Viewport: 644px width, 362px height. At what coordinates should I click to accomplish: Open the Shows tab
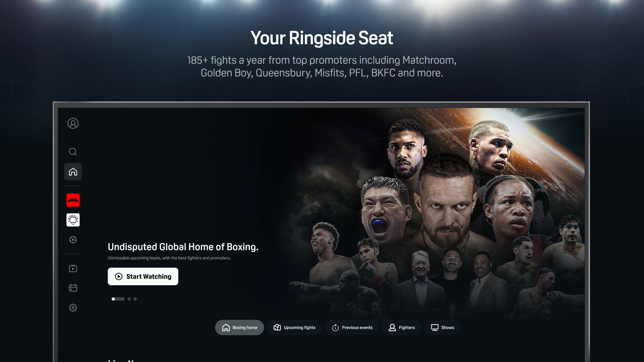442,327
